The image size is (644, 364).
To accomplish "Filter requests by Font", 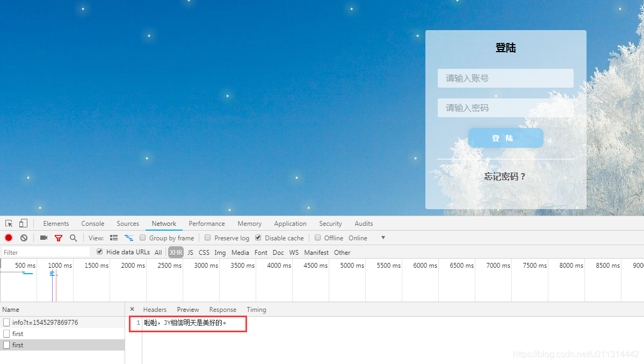I will coord(261,253).
